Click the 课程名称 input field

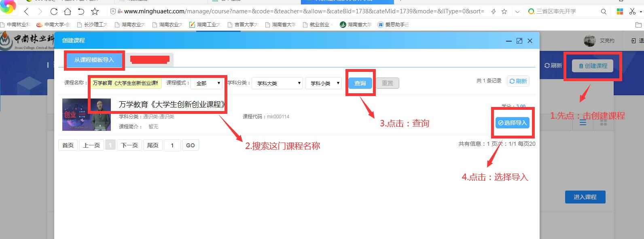(x=125, y=83)
